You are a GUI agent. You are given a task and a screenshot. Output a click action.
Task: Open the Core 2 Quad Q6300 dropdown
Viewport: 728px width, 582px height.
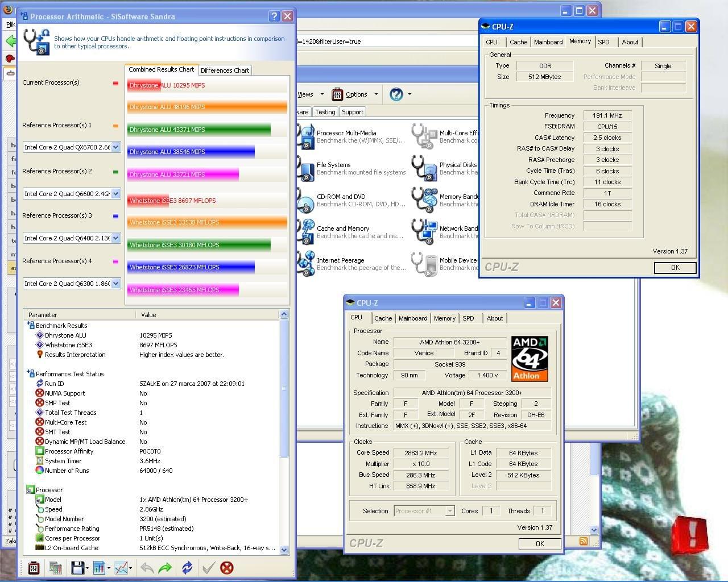tap(116, 284)
